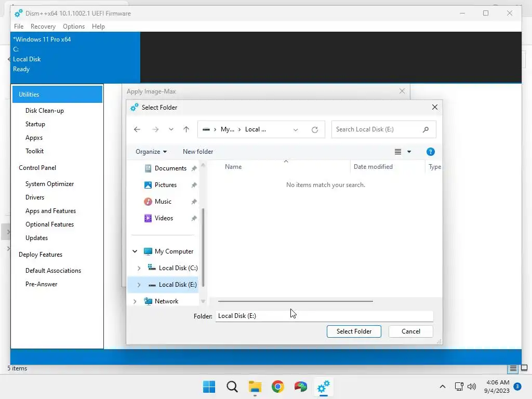Expand Local Disk (C:) in the tree
532x399 pixels.
(x=139, y=268)
